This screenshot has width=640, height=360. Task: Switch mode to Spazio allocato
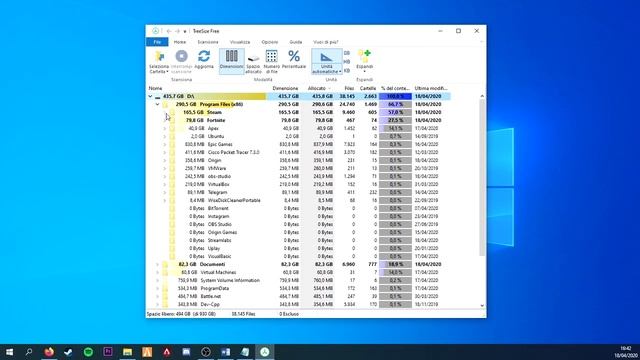[x=253, y=63]
